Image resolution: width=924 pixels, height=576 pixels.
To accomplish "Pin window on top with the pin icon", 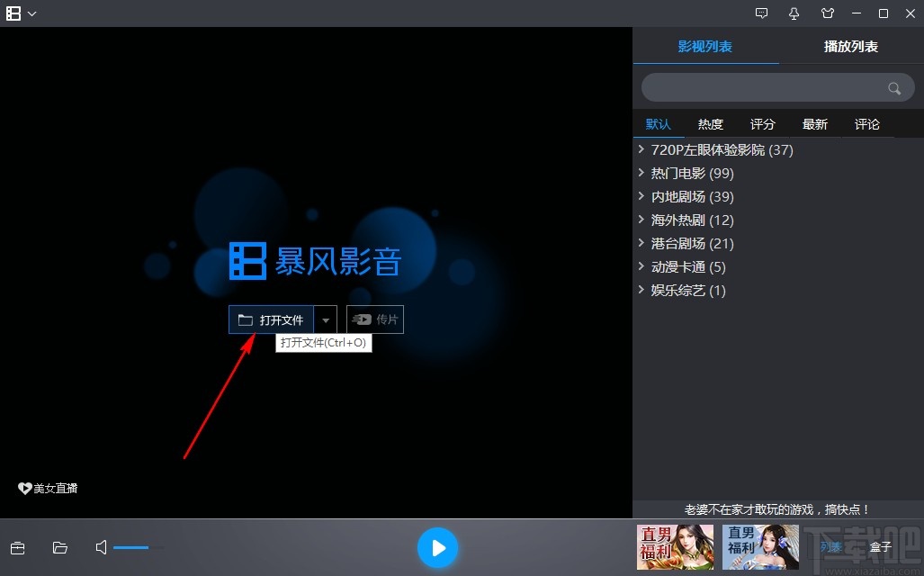I will (x=794, y=13).
